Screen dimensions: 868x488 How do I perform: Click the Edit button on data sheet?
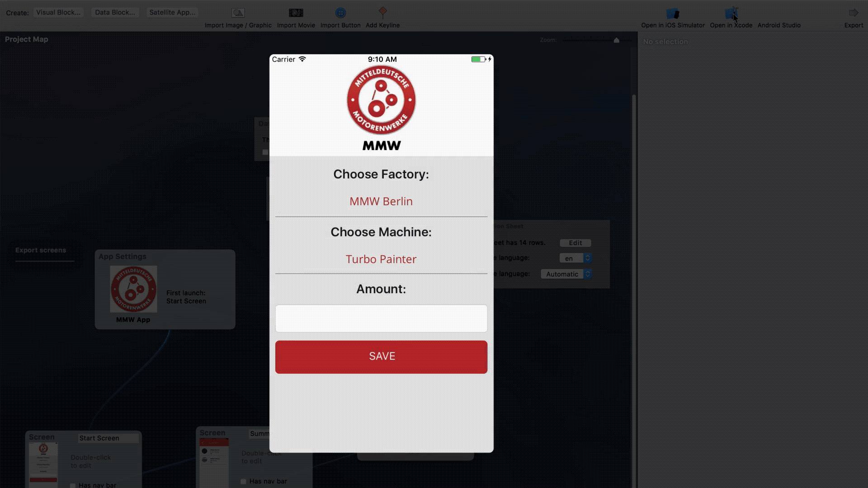(x=574, y=243)
